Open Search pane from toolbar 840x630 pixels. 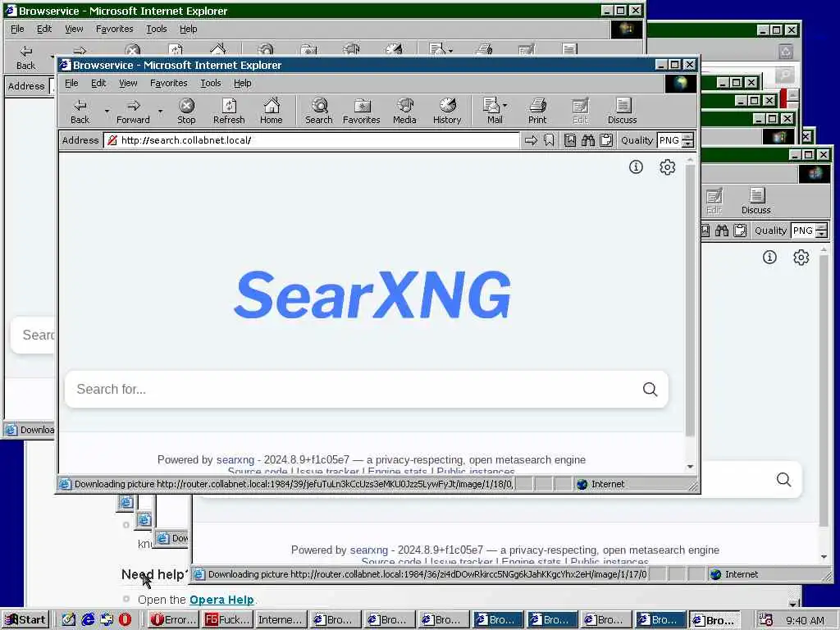click(x=319, y=111)
